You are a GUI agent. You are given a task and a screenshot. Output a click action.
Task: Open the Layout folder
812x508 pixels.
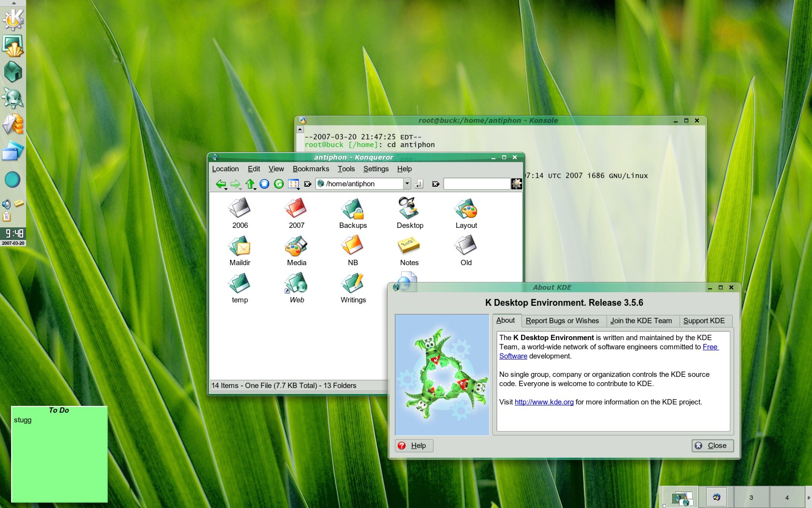coord(466,213)
